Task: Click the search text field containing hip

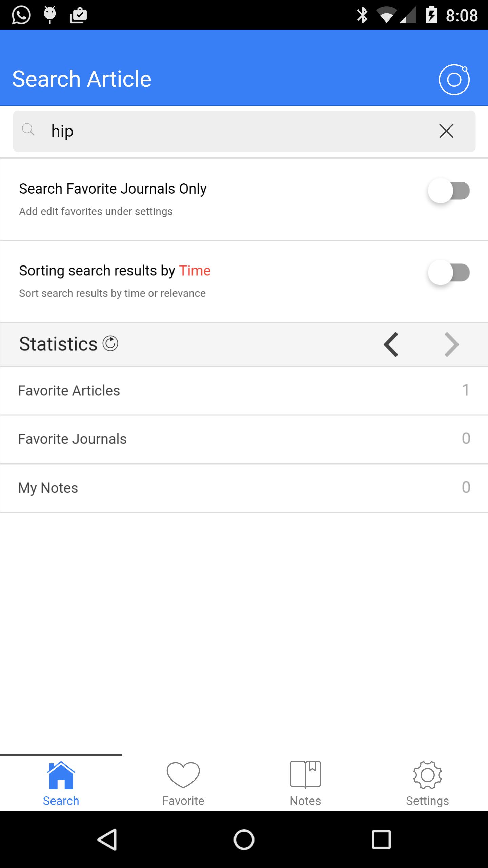Action: 237,131
